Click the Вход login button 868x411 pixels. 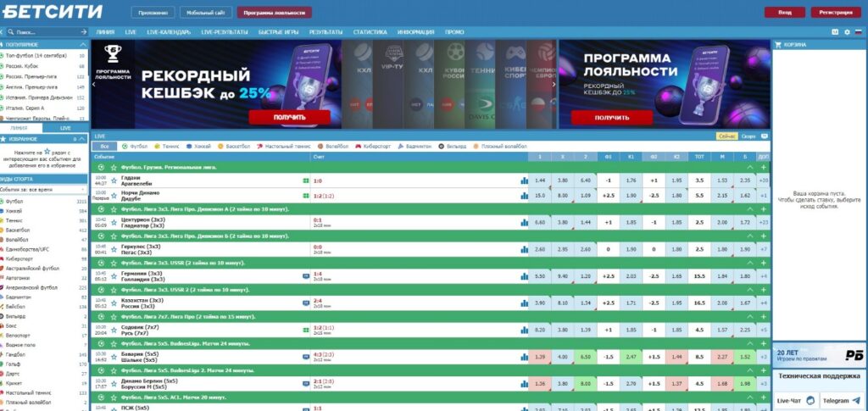pyautogui.click(x=784, y=12)
